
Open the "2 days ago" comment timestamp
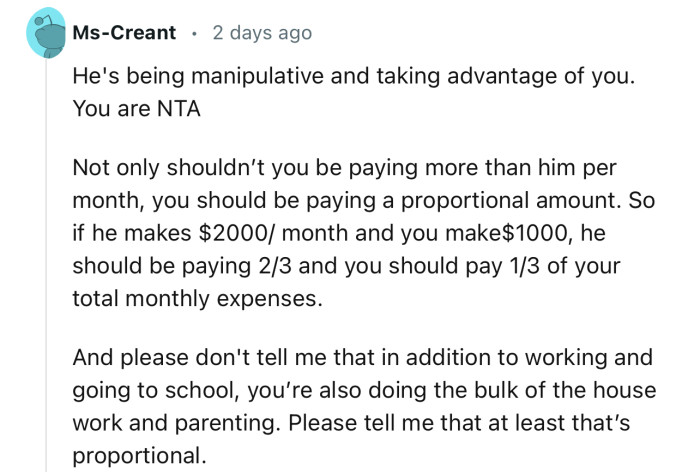point(262,33)
